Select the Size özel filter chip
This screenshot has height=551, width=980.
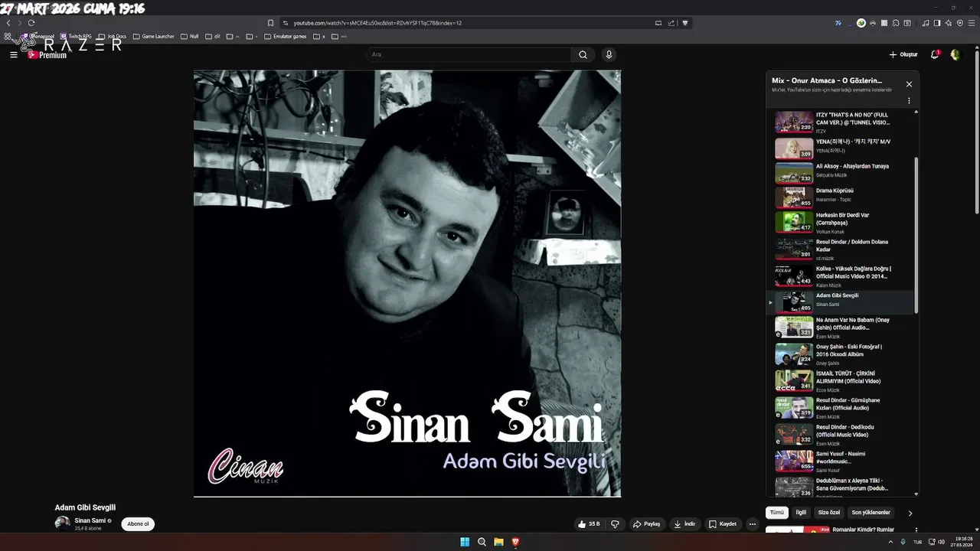click(x=829, y=513)
